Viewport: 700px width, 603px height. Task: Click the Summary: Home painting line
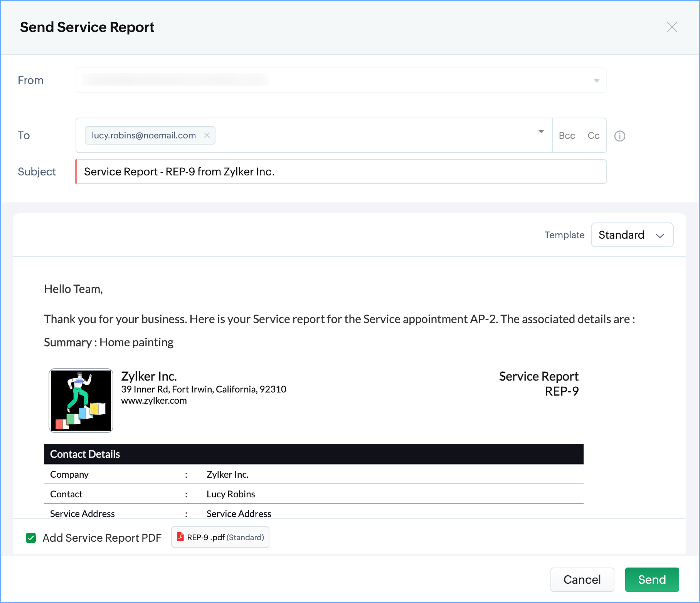pos(109,342)
